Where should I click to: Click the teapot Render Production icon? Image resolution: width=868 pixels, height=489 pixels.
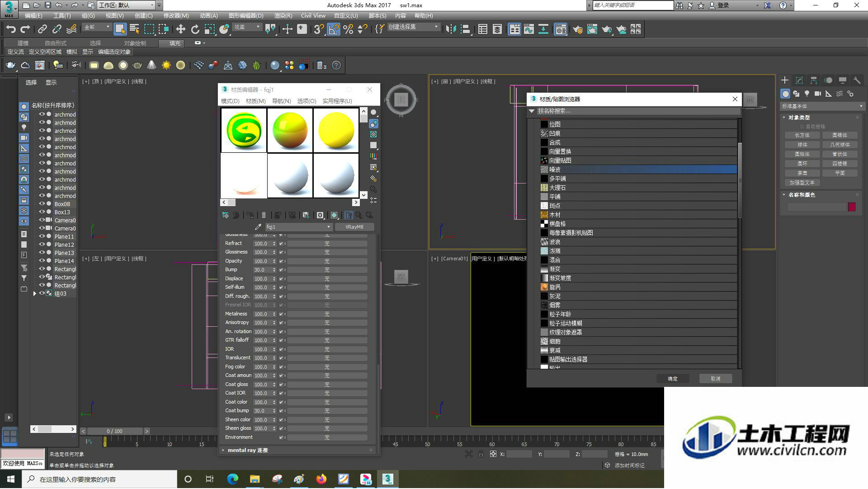coord(606,29)
